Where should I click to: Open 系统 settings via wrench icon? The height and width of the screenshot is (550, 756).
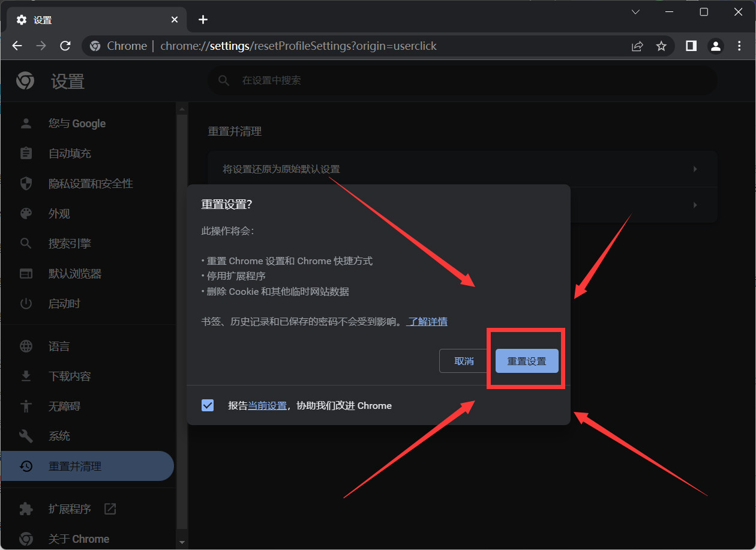coord(26,435)
